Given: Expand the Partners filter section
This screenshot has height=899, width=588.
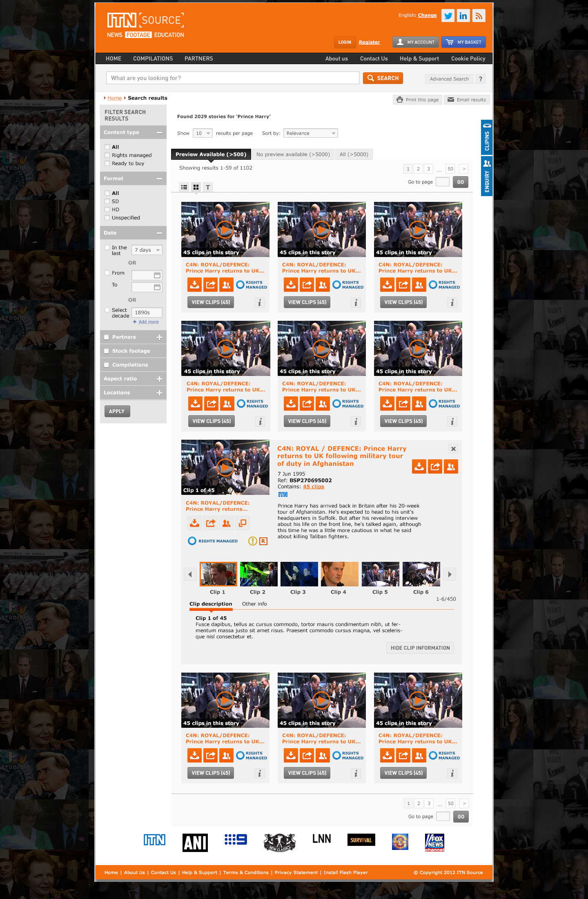Looking at the screenshot, I should coord(159,337).
